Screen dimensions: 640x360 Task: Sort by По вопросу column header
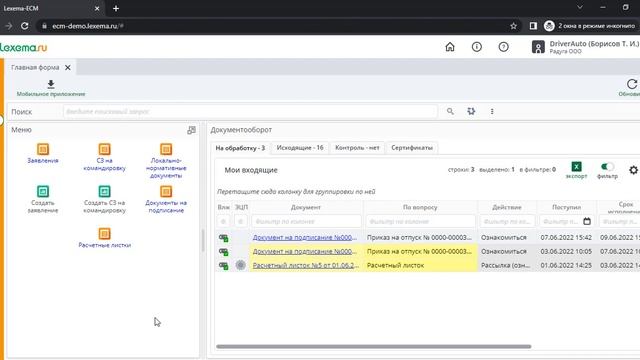pos(420,207)
